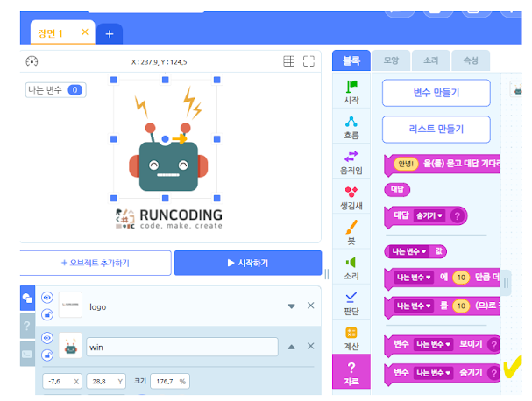The image size is (532, 401).
Task: Switch to the 모양 tab
Action: [391, 60]
